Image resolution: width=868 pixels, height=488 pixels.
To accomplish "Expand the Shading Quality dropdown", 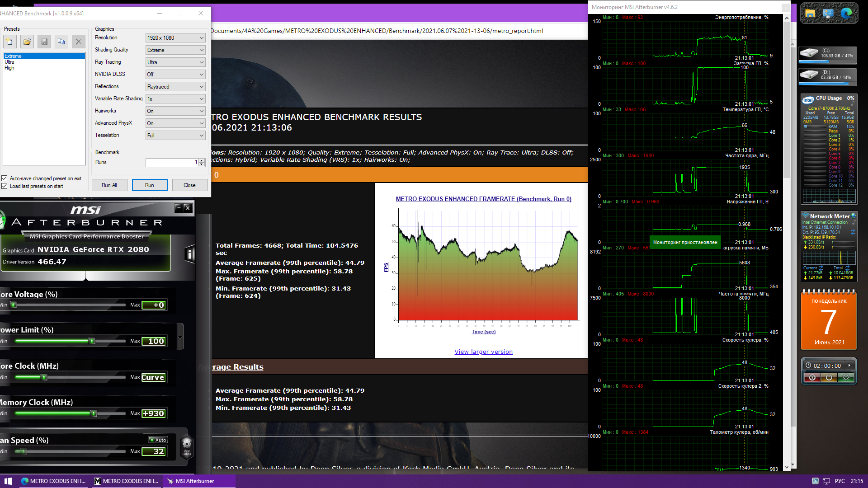I will tap(175, 50).
